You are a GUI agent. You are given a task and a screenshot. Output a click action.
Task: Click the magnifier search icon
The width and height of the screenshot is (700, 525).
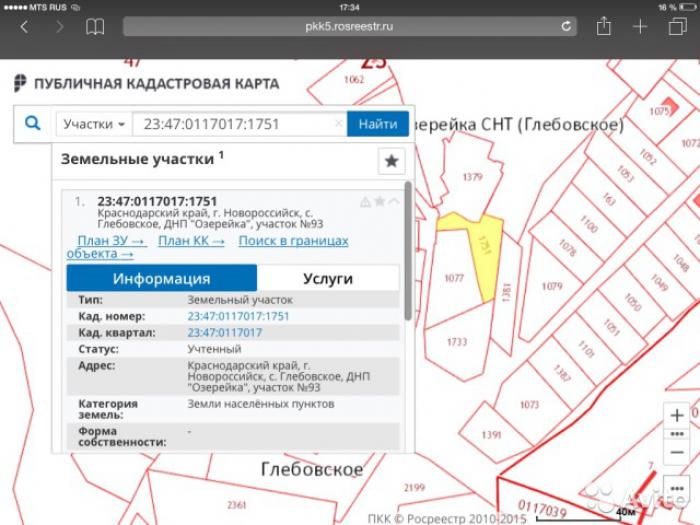tap(32, 124)
